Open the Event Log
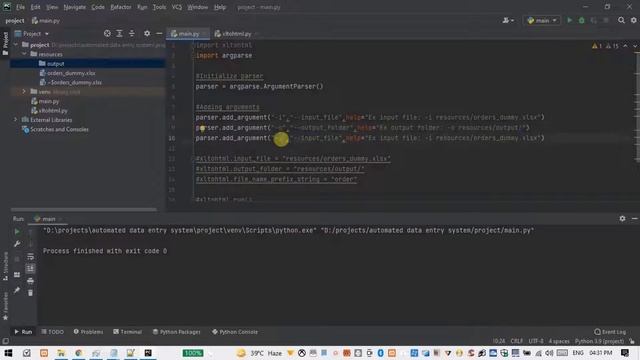Screen dimensions: 640x360 click(610, 332)
